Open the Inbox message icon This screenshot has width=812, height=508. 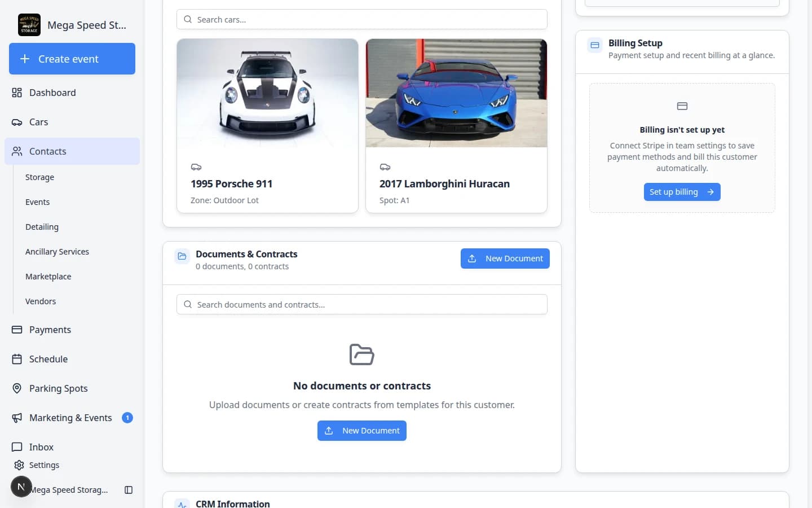[x=17, y=447]
